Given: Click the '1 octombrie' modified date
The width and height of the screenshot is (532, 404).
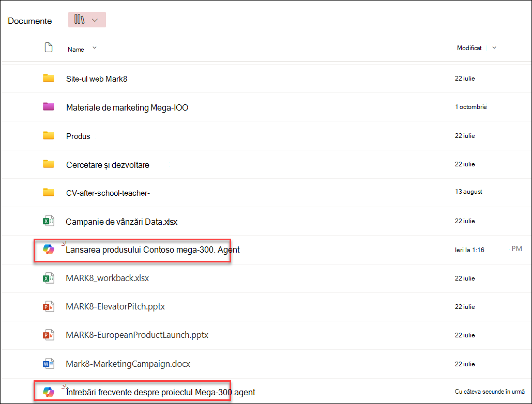Looking at the screenshot, I should (x=471, y=107).
